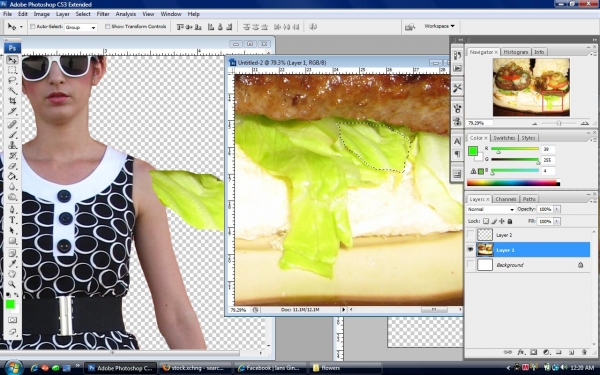Hide Layer 1 visibility eye
Image resolution: width=600 pixels, height=375 pixels.
[470, 249]
